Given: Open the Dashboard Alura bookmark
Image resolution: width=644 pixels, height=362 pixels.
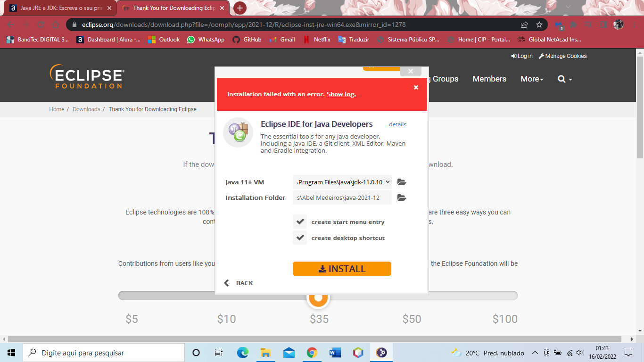Looking at the screenshot, I should [108, 40].
